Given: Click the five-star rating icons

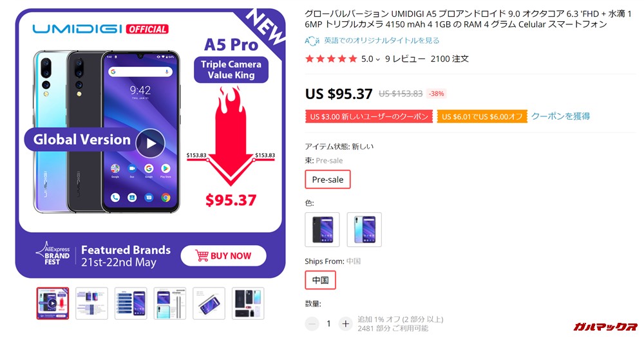Looking at the screenshot, I should [331, 59].
